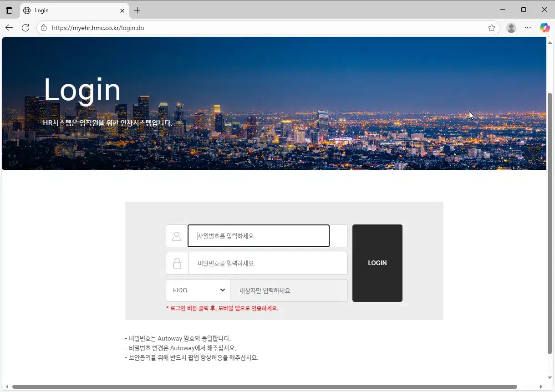The width and height of the screenshot is (555, 392).
Task: Open Settings and more ellipsis menu
Action: click(528, 28)
